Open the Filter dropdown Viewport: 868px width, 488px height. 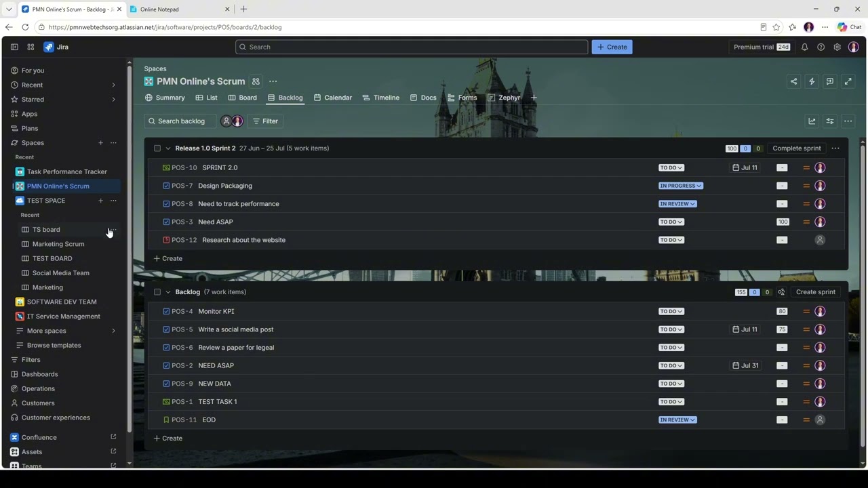point(265,121)
